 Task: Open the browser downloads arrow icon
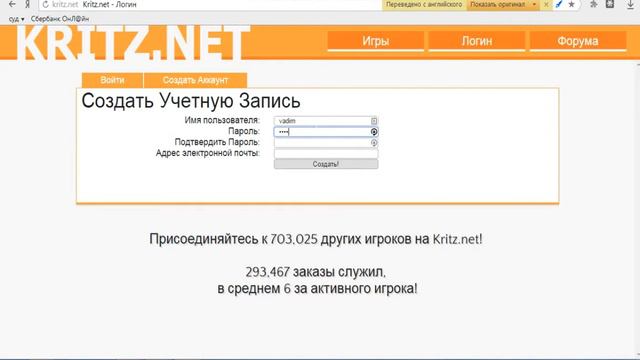[x=630, y=4]
